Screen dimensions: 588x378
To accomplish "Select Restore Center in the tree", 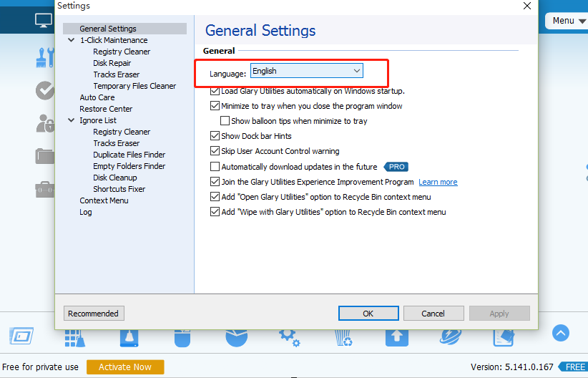I will click(106, 109).
